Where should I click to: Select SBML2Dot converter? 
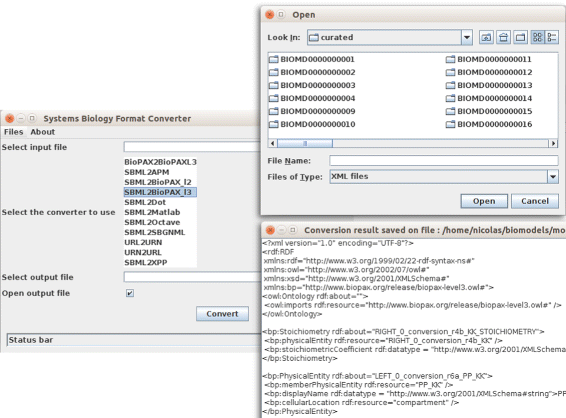click(160, 202)
